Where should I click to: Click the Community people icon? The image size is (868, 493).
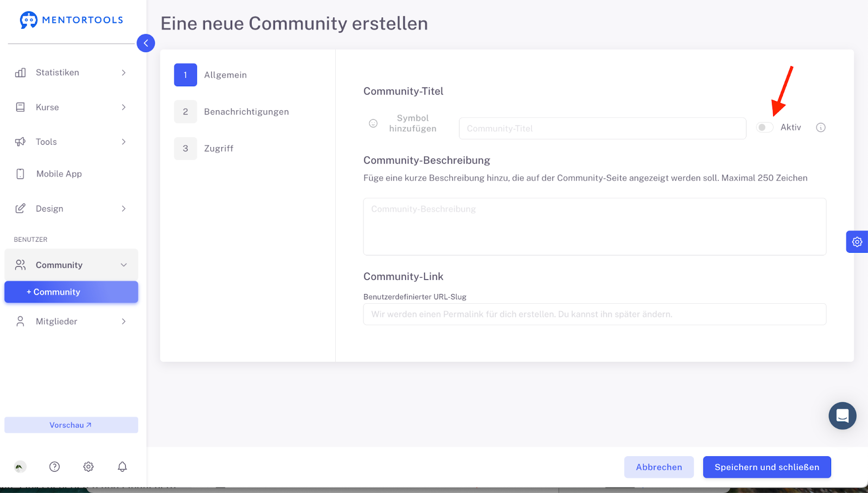[21, 265]
